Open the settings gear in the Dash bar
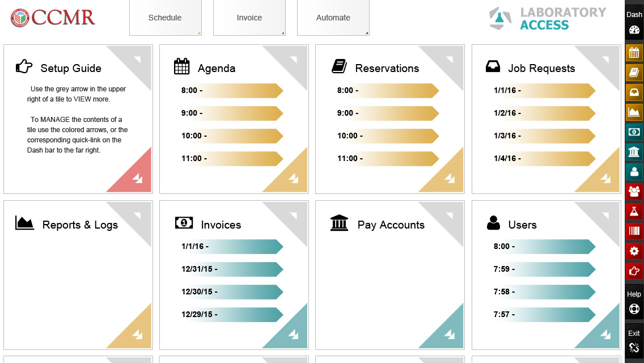644x363 pixels. [634, 251]
